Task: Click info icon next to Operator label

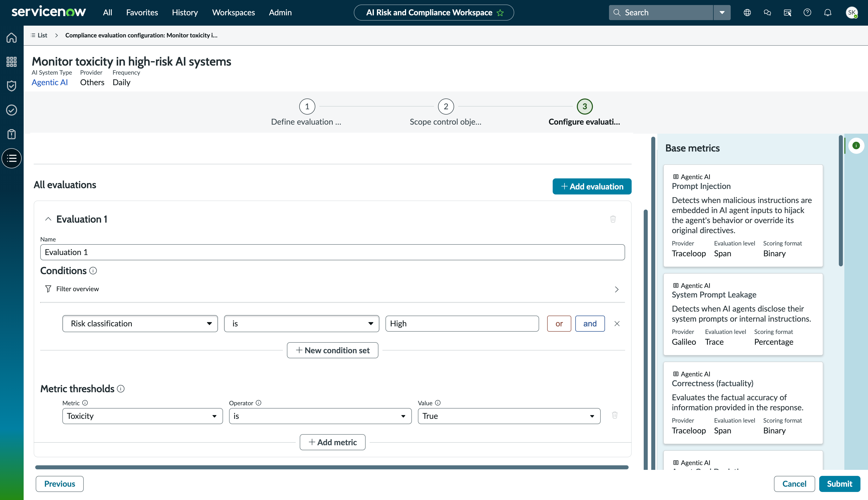Action: click(x=258, y=403)
